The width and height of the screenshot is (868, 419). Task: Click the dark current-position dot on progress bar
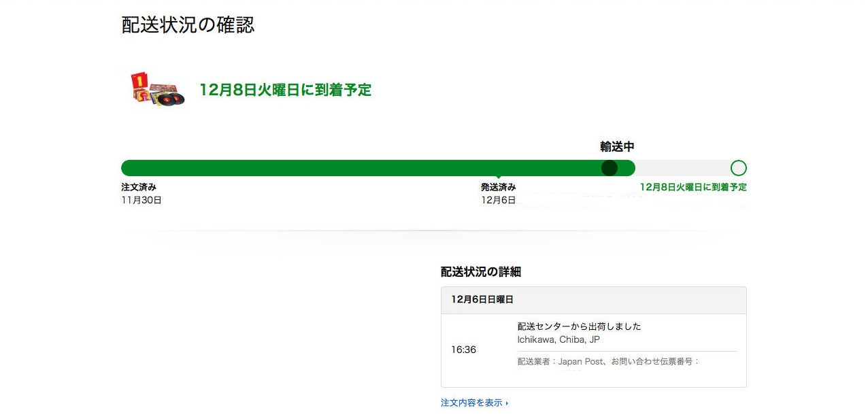[x=610, y=168]
